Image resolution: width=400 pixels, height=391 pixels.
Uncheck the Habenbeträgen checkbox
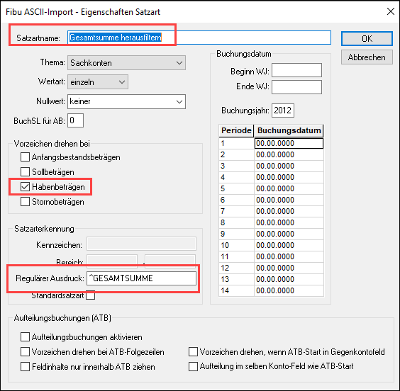click(x=25, y=187)
